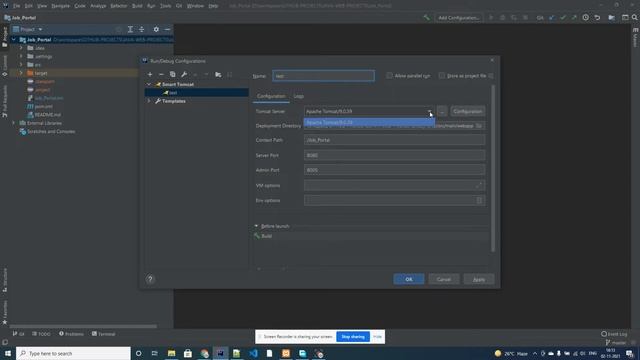
Task: Click Git update project arrow icon
Action: click(552, 18)
